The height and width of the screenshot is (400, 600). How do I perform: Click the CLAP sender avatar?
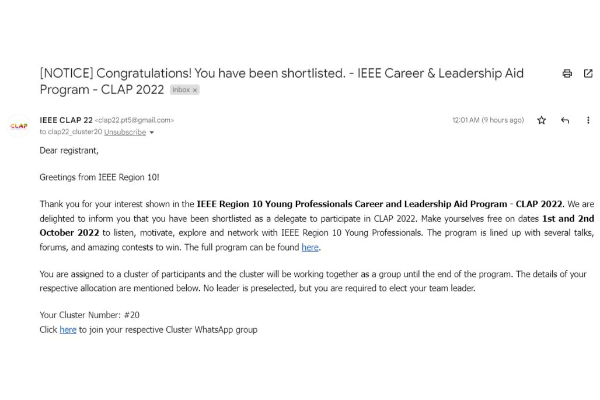pos(18,126)
